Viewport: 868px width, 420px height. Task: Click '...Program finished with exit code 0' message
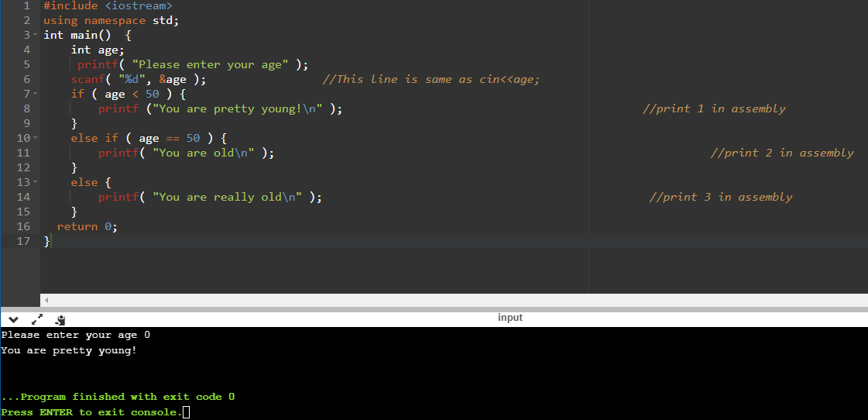coord(118,397)
